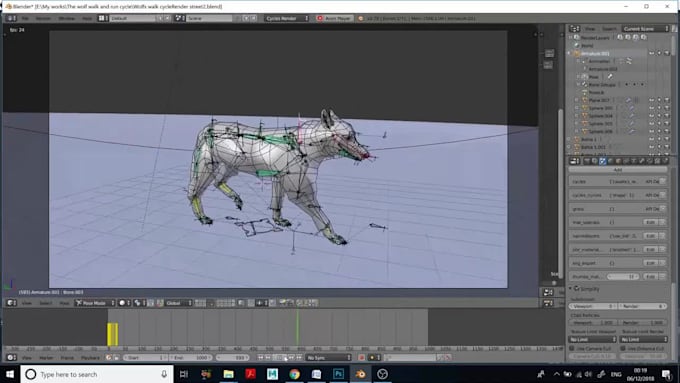Image resolution: width=680 pixels, height=383 pixels.
Task: Toggle viewport visibility of Plane.017
Action: coord(651,100)
